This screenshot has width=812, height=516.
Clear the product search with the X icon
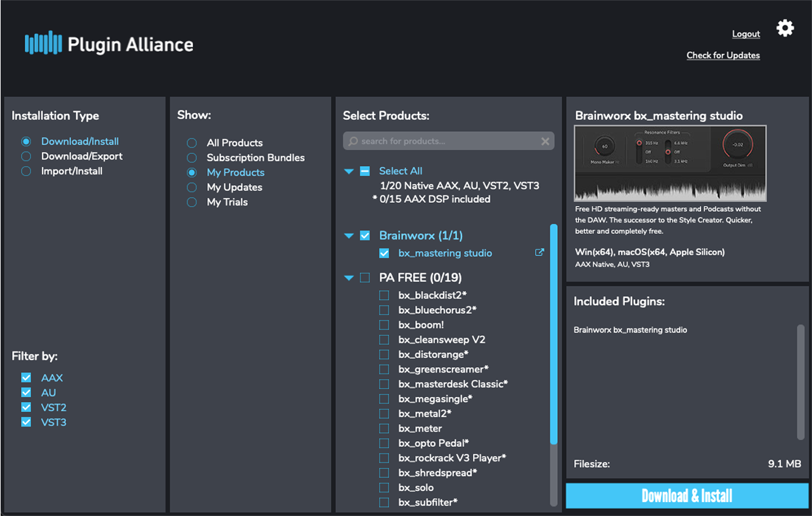545,141
